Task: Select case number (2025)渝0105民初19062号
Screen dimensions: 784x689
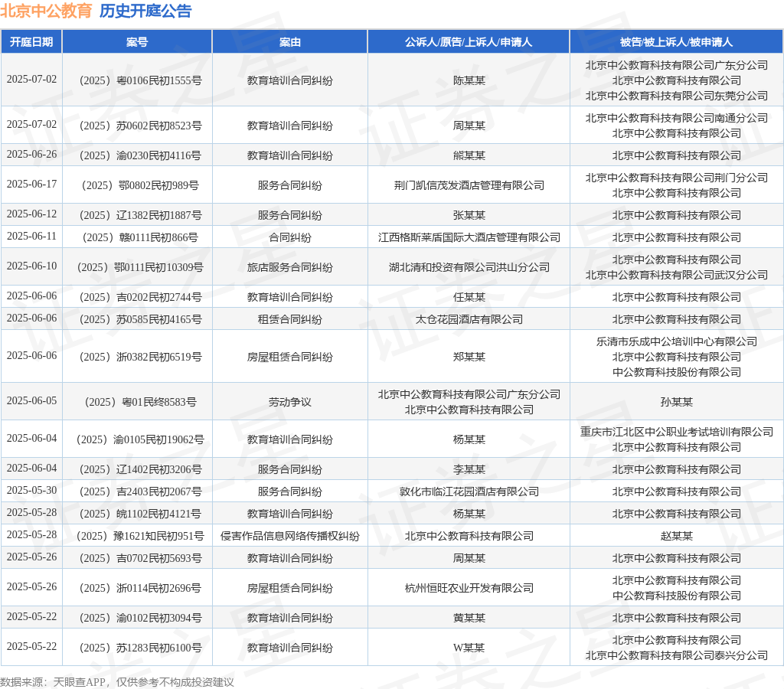Action: point(140,439)
